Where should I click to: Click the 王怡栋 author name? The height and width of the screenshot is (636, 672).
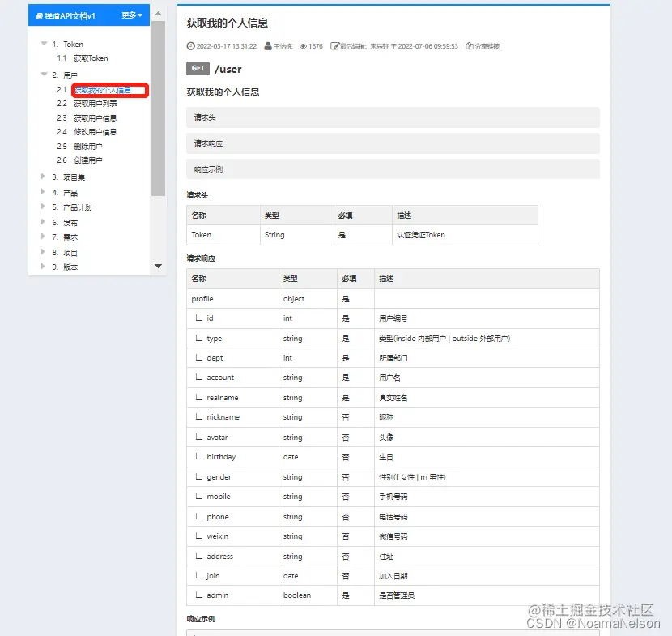(x=283, y=46)
